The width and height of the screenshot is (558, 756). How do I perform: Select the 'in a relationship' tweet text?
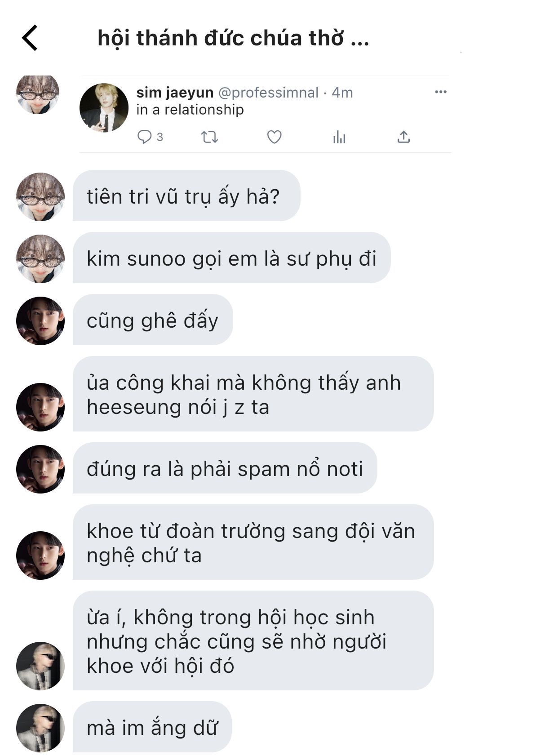click(190, 110)
